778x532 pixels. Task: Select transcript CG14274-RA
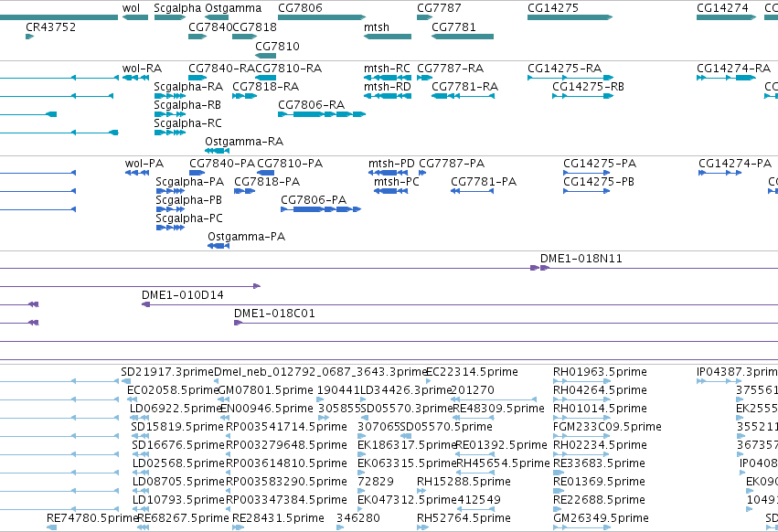(727, 78)
